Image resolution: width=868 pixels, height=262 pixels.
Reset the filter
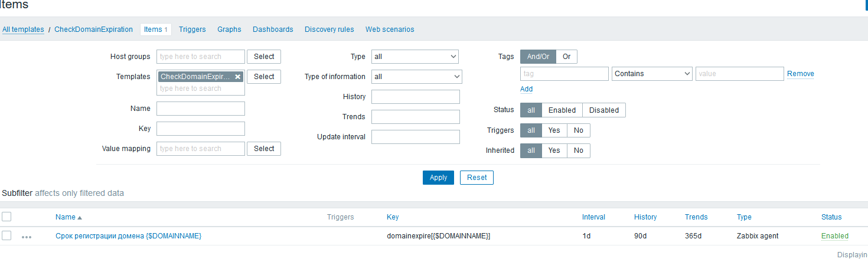[477, 178]
